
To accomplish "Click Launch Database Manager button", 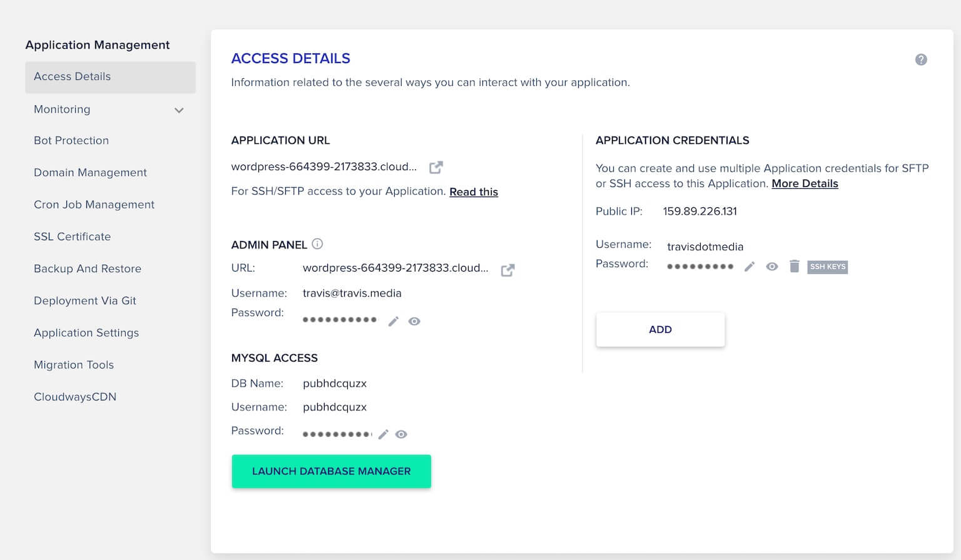I will click(x=331, y=471).
